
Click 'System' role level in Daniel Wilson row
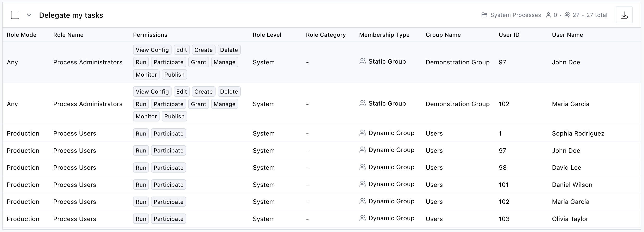click(x=264, y=185)
